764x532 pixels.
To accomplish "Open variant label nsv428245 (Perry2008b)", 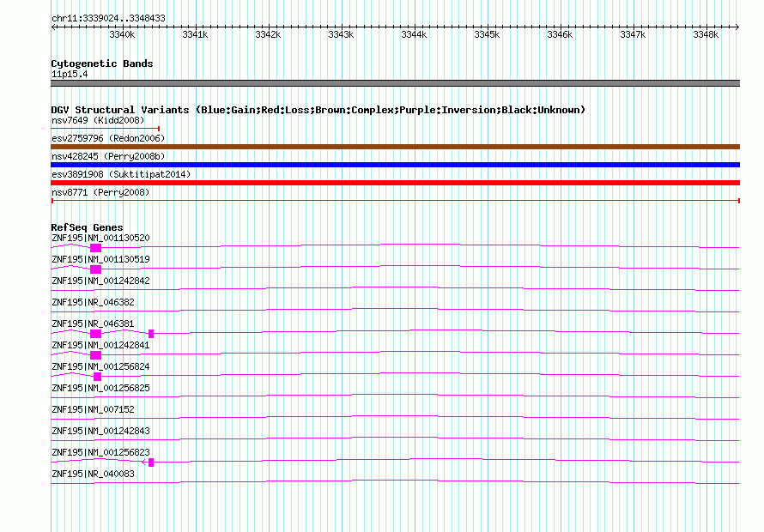I will tap(108, 156).
